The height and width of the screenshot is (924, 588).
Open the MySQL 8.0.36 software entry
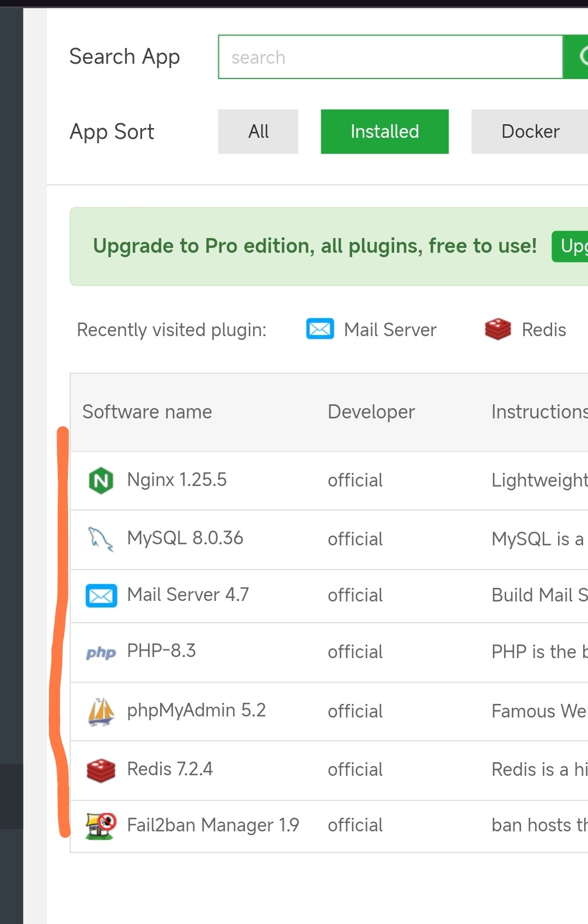185,538
